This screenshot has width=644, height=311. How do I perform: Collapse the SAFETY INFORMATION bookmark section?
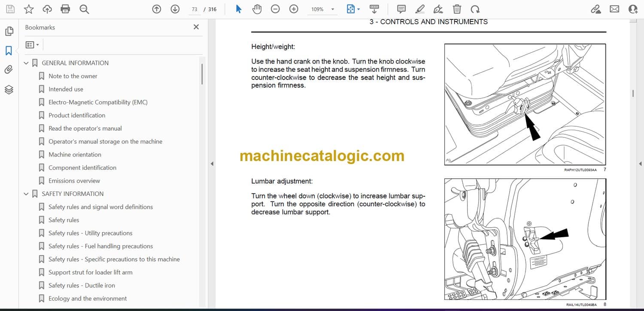(26, 194)
